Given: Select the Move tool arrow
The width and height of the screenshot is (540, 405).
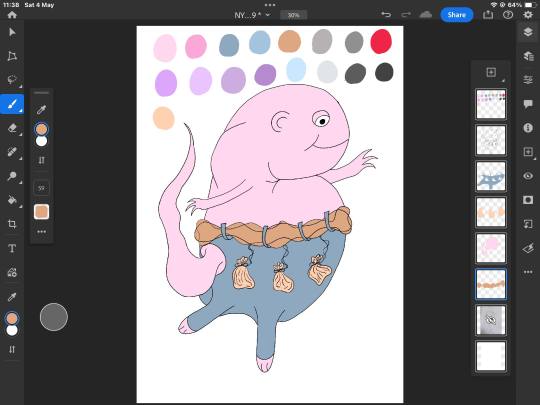Looking at the screenshot, I should tap(12, 32).
